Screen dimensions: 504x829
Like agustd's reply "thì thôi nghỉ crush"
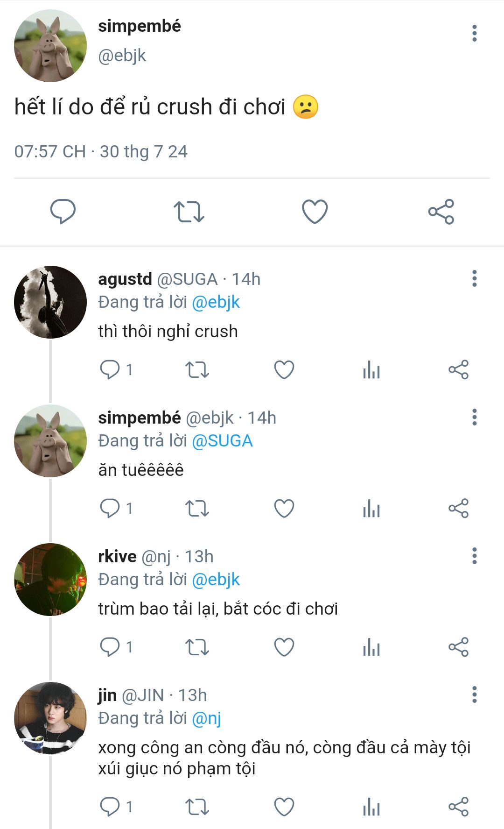pos(284,370)
